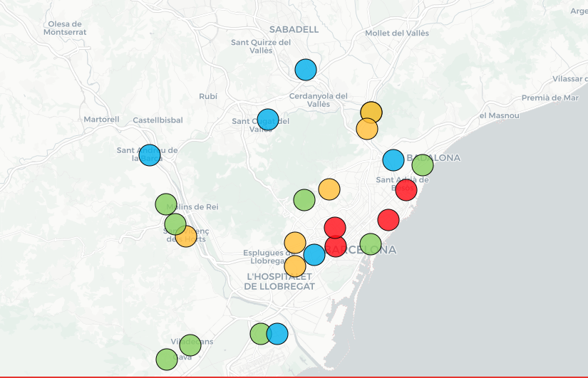
Task: Select red marker at Sant Adrià de Besòs
Action: (406, 189)
